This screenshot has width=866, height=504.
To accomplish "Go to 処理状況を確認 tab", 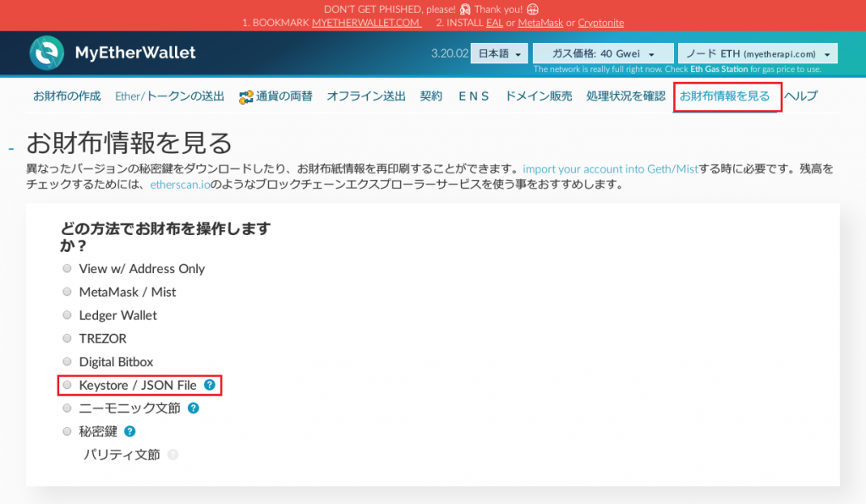I will (x=626, y=96).
